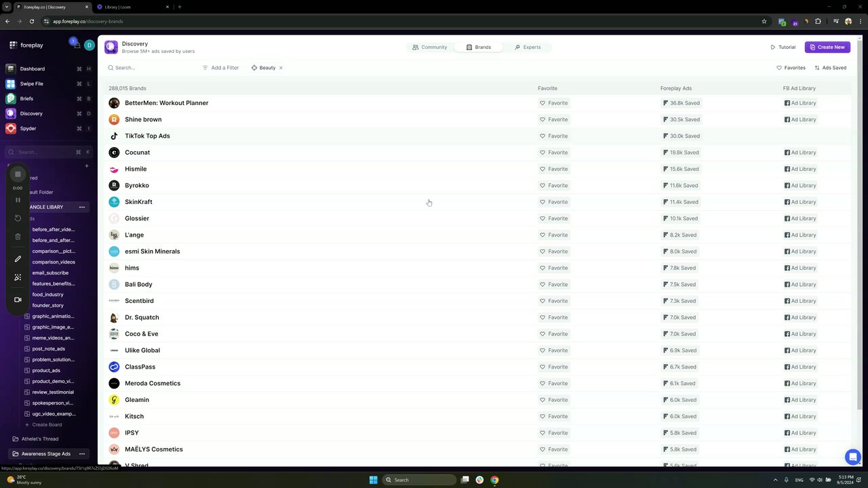Click the Create New button

tap(827, 47)
